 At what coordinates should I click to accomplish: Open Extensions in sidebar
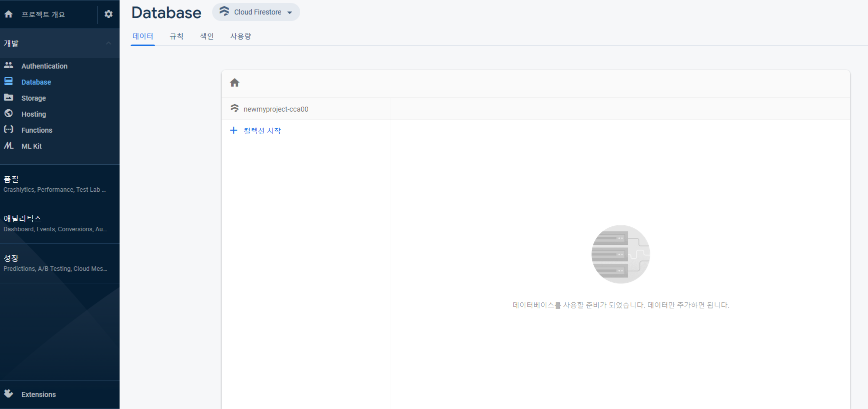click(x=39, y=394)
